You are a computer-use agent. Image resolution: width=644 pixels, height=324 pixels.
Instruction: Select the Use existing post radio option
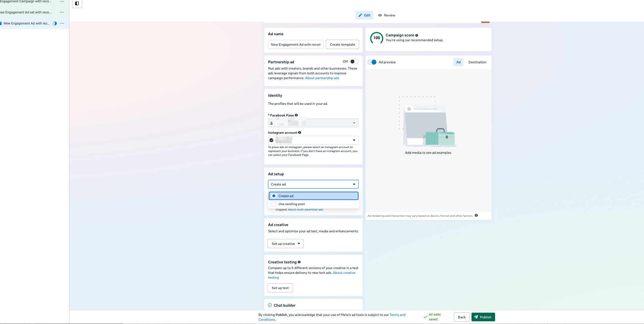pyautogui.click(x=274, y=204)
